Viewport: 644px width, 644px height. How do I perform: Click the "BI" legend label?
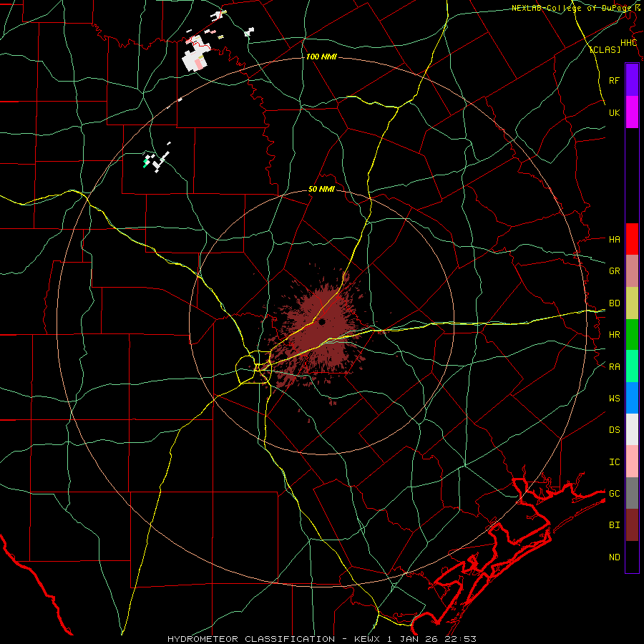614,525
